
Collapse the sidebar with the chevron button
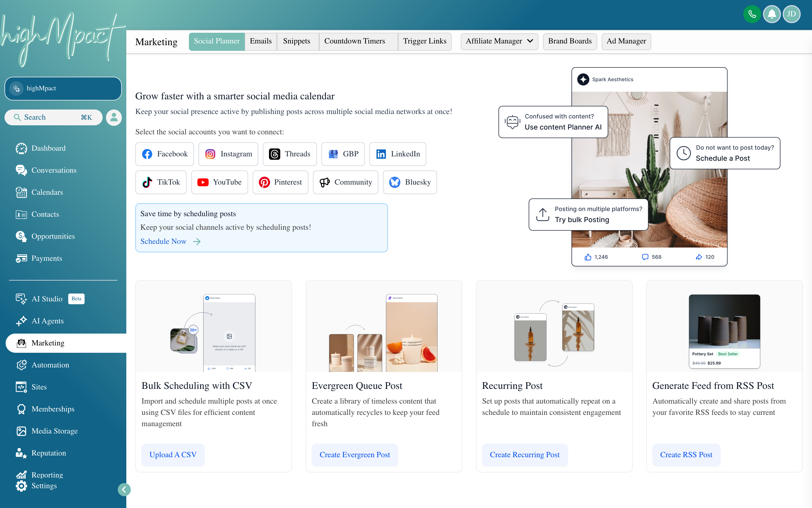coord(124,490)
